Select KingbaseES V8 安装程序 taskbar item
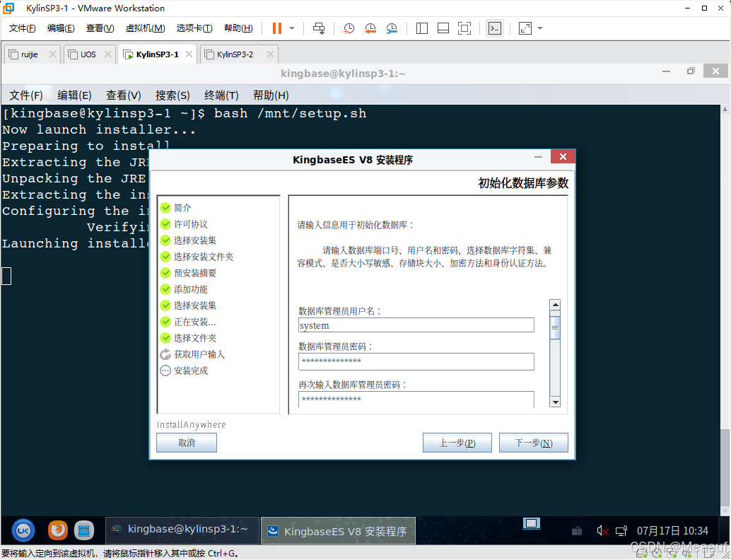The height and width of the screenshot is (560, 731). pyautogui.click(x=338, y=530)
